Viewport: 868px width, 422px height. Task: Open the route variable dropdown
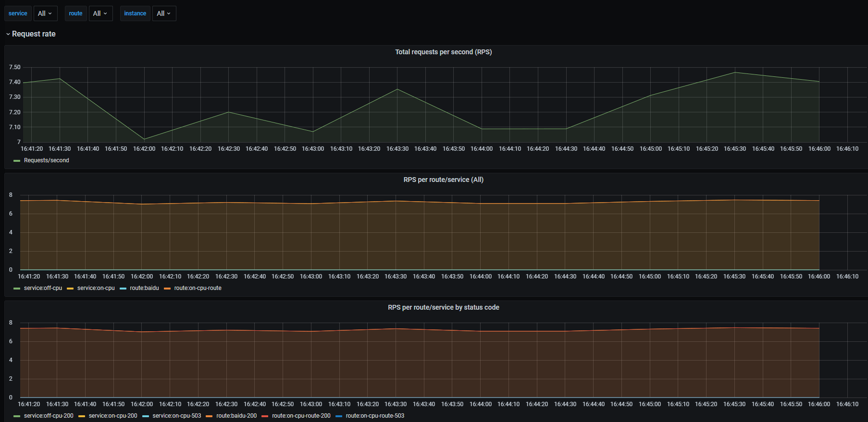click(x=100, y=13)
